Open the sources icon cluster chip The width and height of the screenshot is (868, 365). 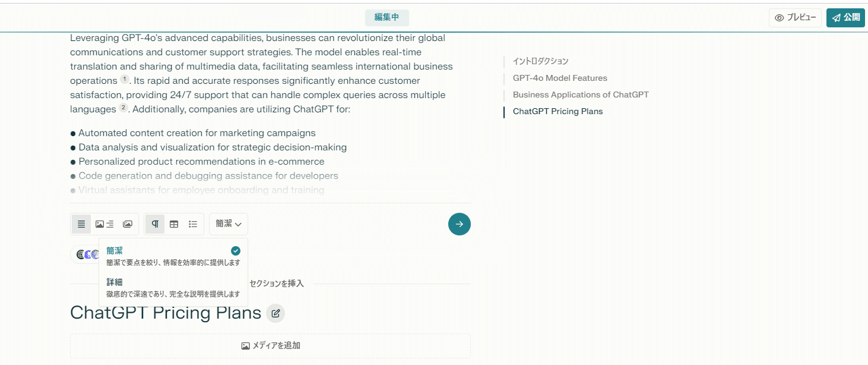[x=85, y=254]
